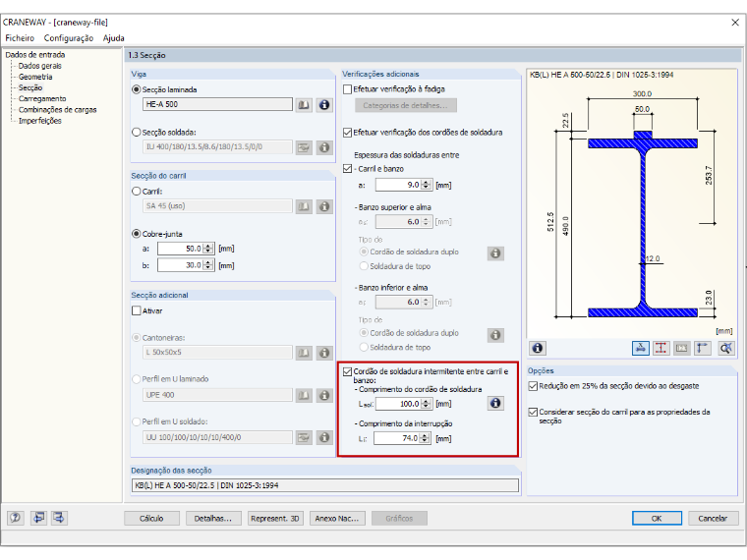Viewport: 747px width, 560px height.
Task: Click Represent. 3D button
Action: pyautogui.click(x=275, y=518)
